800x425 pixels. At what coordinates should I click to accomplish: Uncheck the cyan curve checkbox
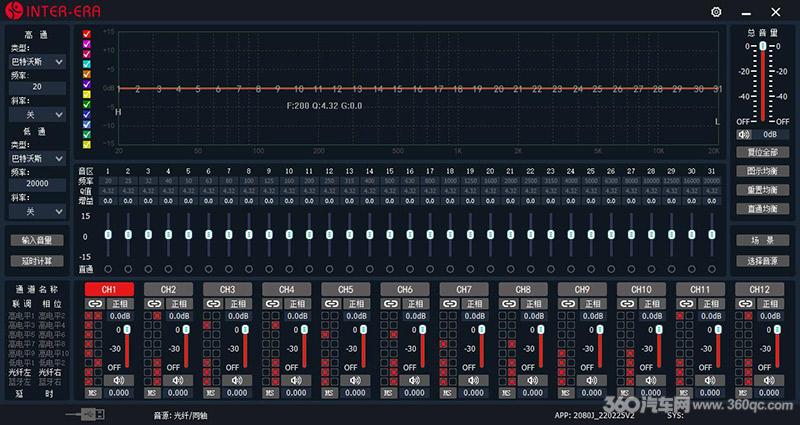(87, 64)
